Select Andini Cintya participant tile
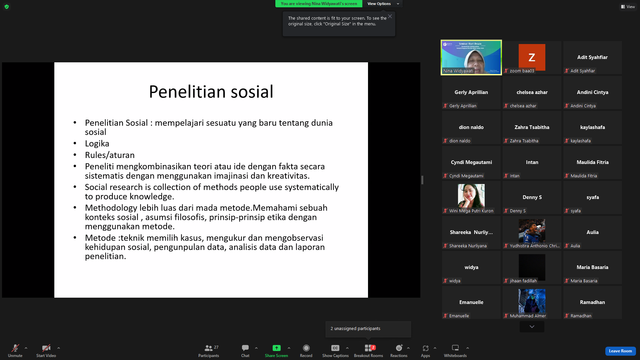The width and height of the screenshot is (640, 360). (x=592, y=92)
